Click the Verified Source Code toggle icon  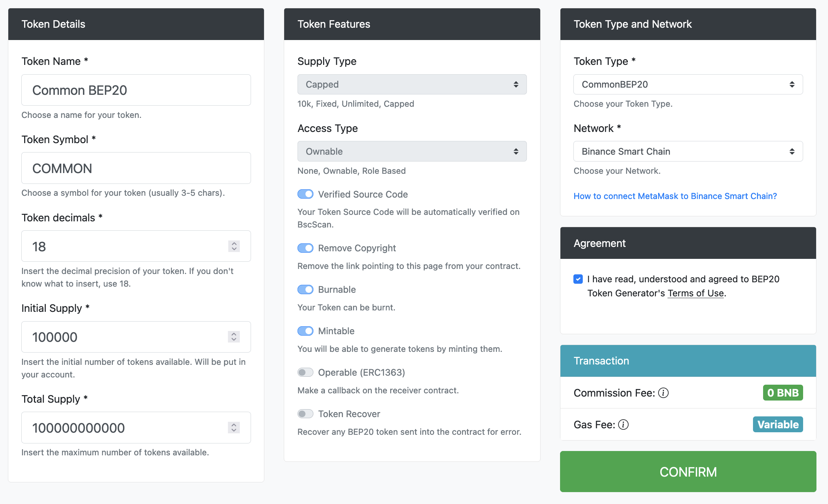[305, 194]
